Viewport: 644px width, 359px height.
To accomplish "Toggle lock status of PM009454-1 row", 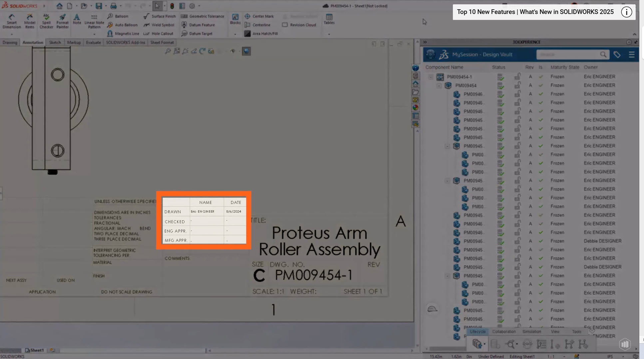I will click(517, 77).
